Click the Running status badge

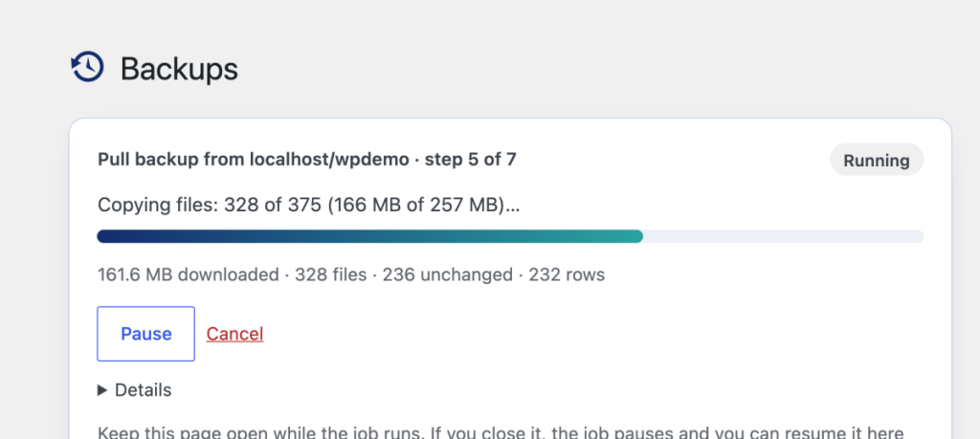pos(877,160)
